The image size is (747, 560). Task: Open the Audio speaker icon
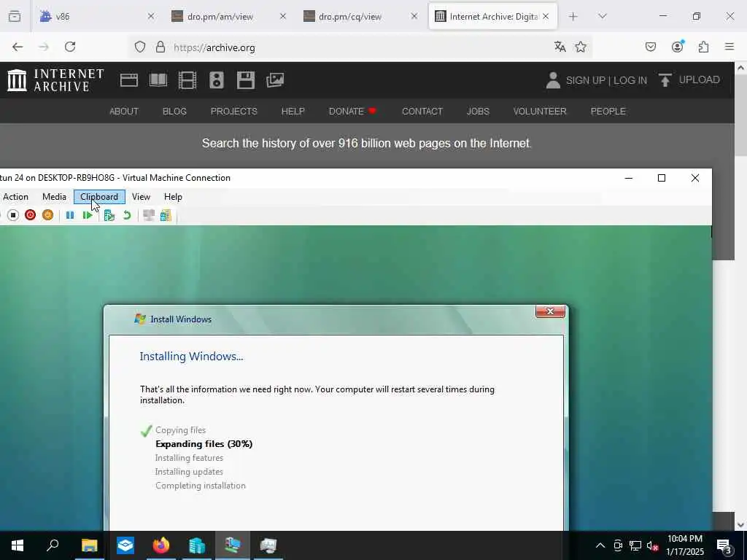pyautogui.click(x=216, y=80)
